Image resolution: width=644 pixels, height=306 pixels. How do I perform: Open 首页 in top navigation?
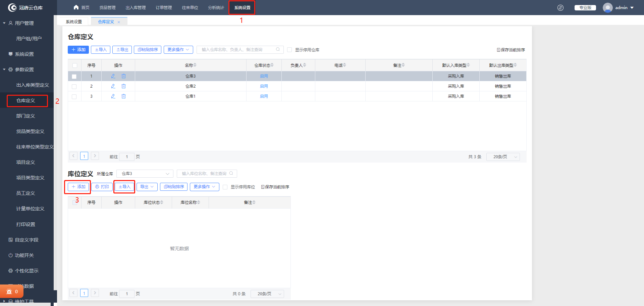82,7
